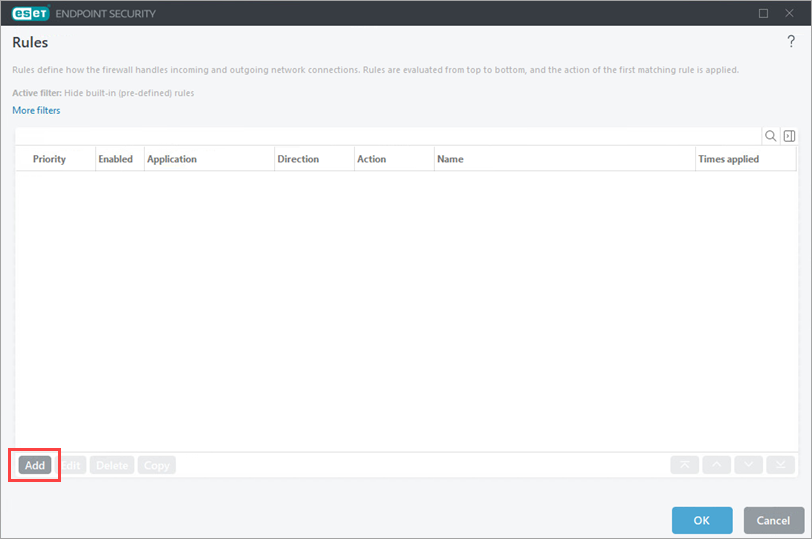Screen dimensions: 812x539
Task: Move rule down one position
Action: point(748,465)
